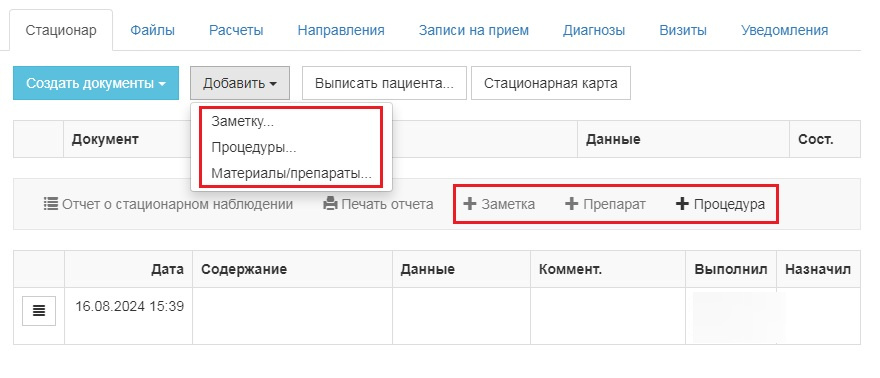This screenshot has height=378, width=880.
Task: Collapse the Добавить dropdown button
Action: point(240,83)
